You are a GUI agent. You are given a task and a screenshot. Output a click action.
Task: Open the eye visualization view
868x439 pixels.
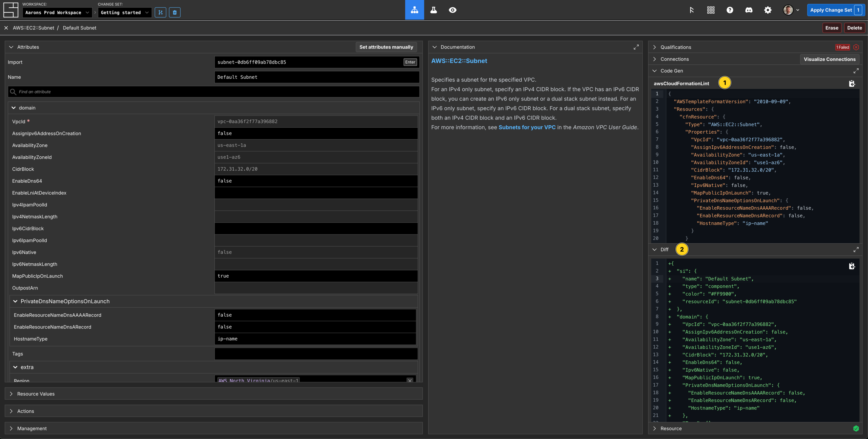click(x=453, y=10)
